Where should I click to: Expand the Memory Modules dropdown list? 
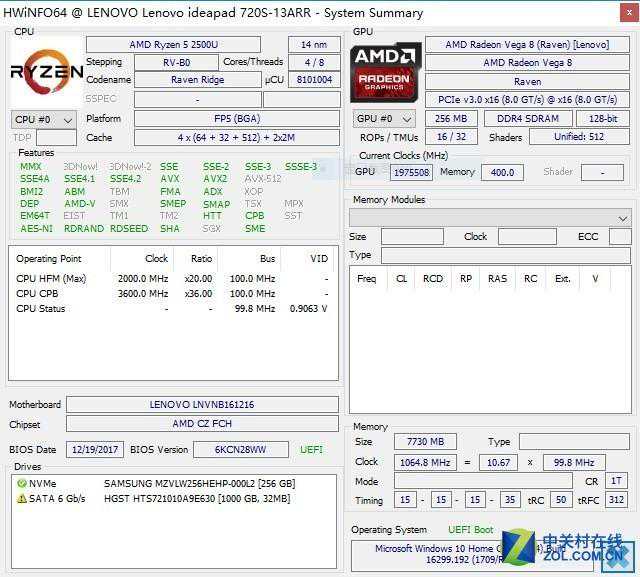tap(490, 217)
